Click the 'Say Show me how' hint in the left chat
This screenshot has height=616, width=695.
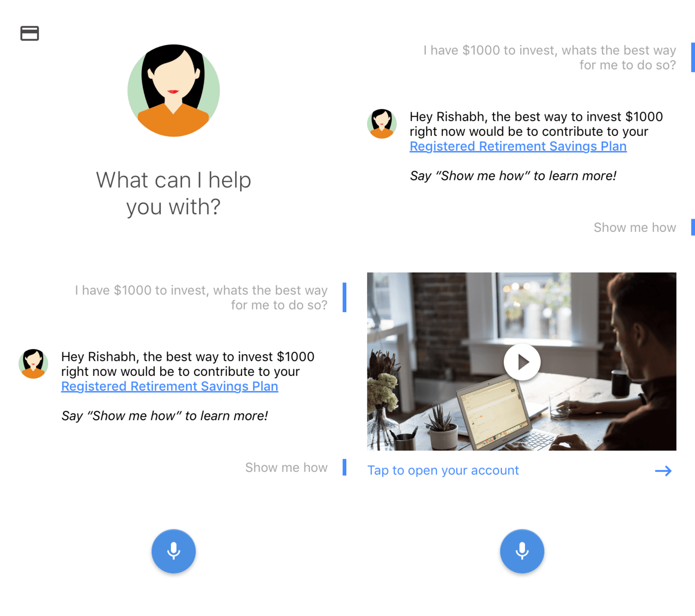pos(164,416)
